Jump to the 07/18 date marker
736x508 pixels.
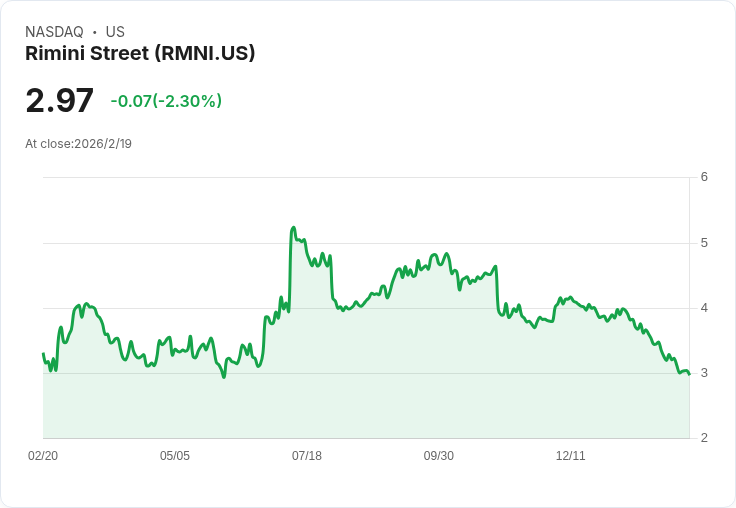tap(307, 456)
